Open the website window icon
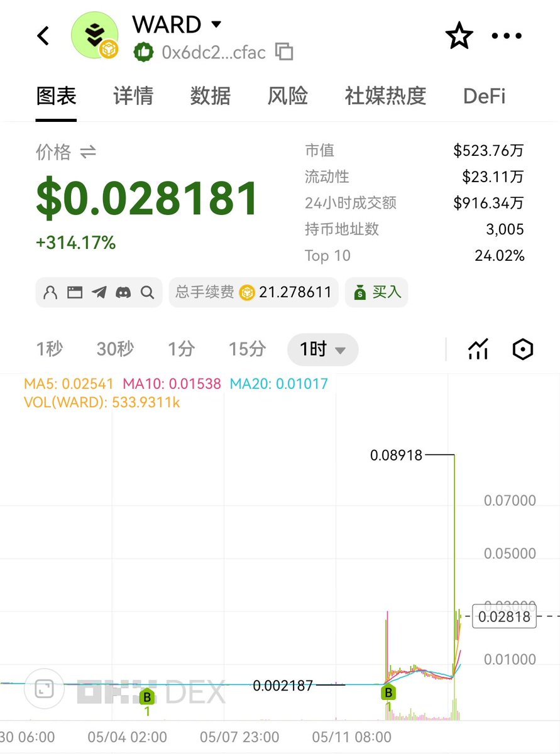The height and width of the screenshot is (754, 560). pos(75,292)
